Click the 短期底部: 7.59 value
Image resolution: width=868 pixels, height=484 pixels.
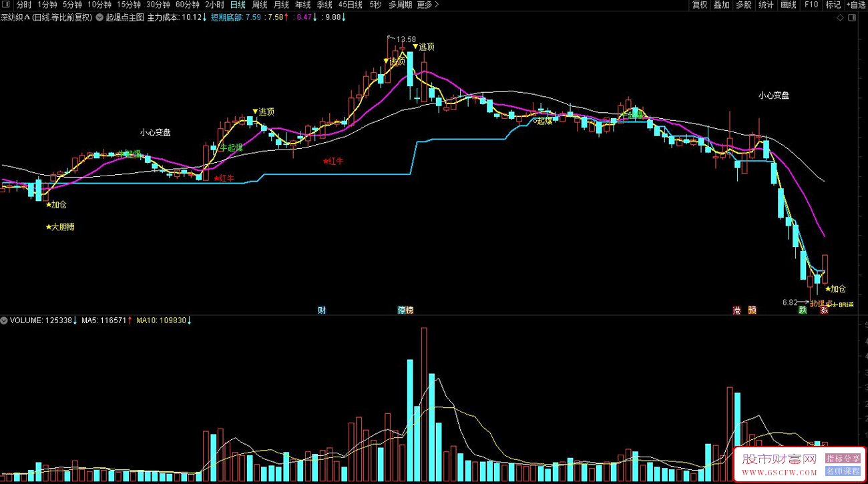click(x=236, y=17)
